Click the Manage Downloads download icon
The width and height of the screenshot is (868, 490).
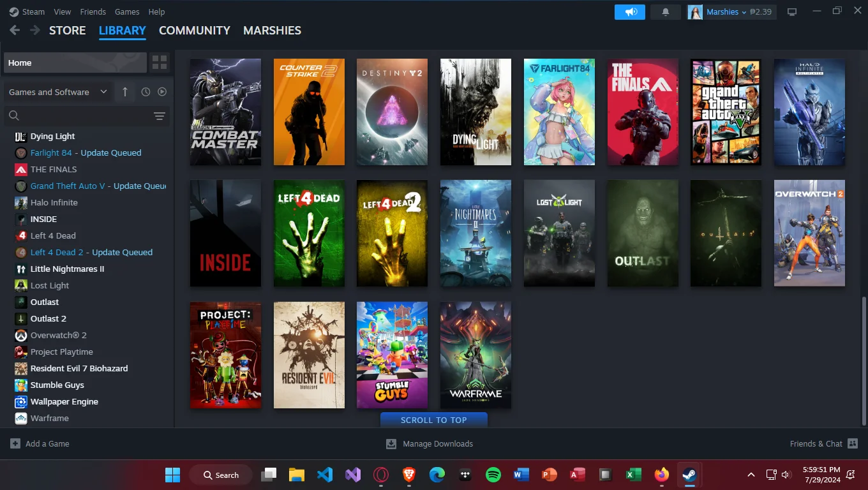click(391, 443)
